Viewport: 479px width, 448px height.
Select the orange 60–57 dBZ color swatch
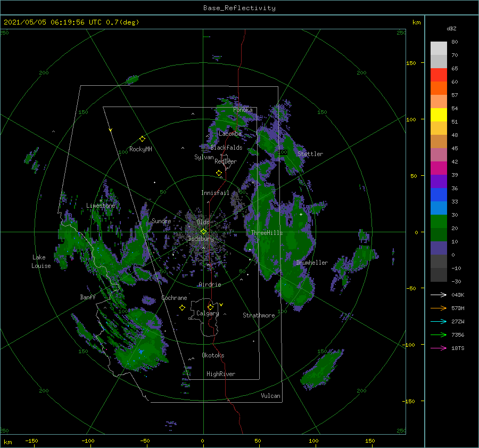click(439, 88)
